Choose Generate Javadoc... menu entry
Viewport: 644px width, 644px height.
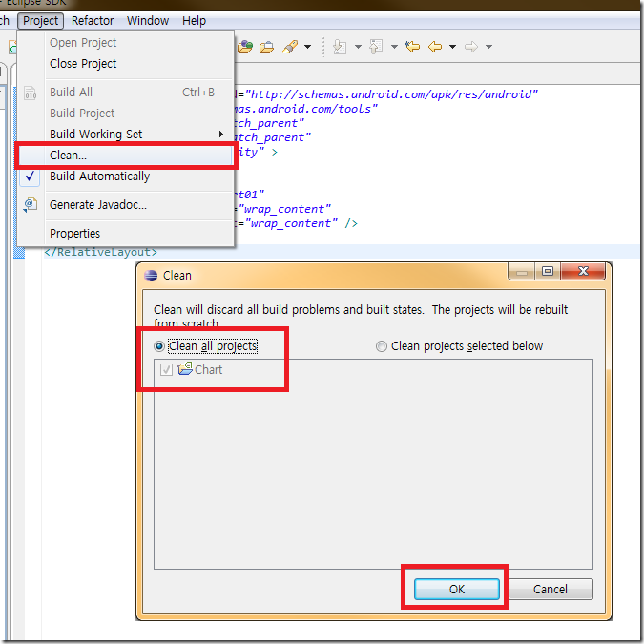125,204
